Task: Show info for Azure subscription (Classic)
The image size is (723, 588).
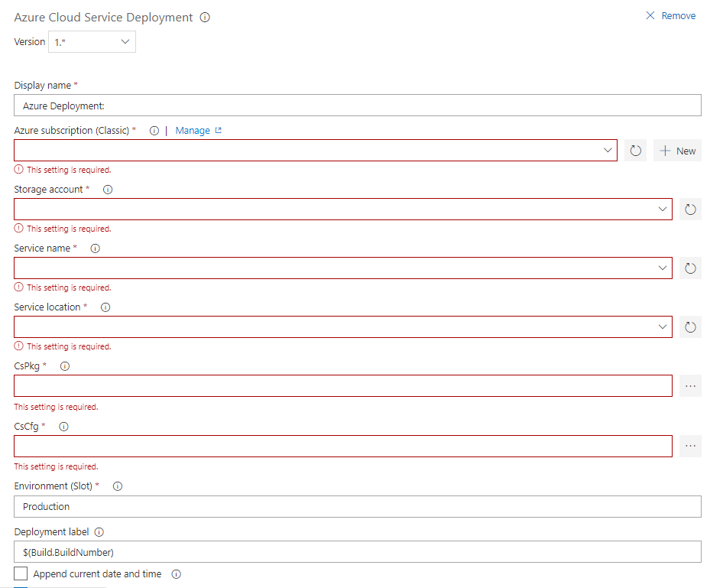Action: (154, 131)
